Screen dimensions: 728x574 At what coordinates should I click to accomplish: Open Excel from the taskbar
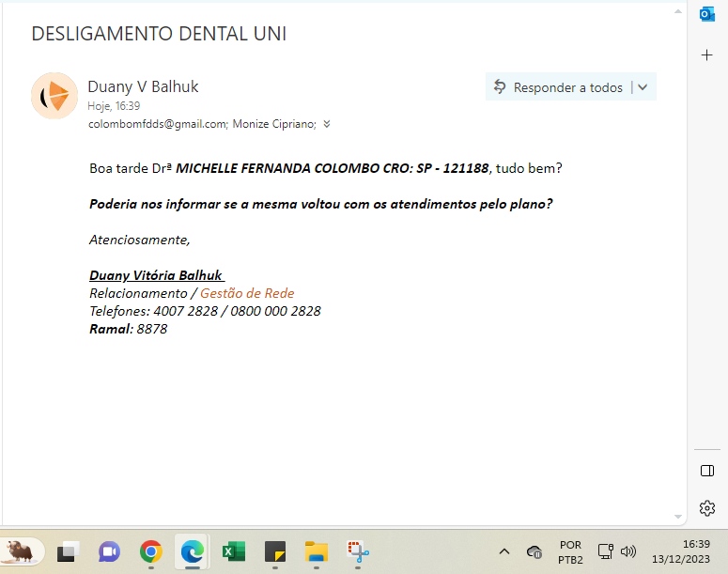tap(234, 552)
